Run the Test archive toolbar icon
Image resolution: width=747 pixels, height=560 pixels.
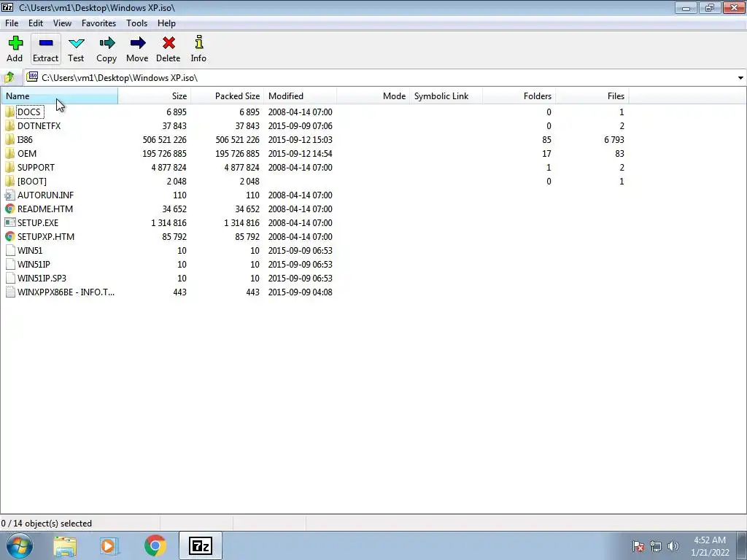click(x=76, y=43)
